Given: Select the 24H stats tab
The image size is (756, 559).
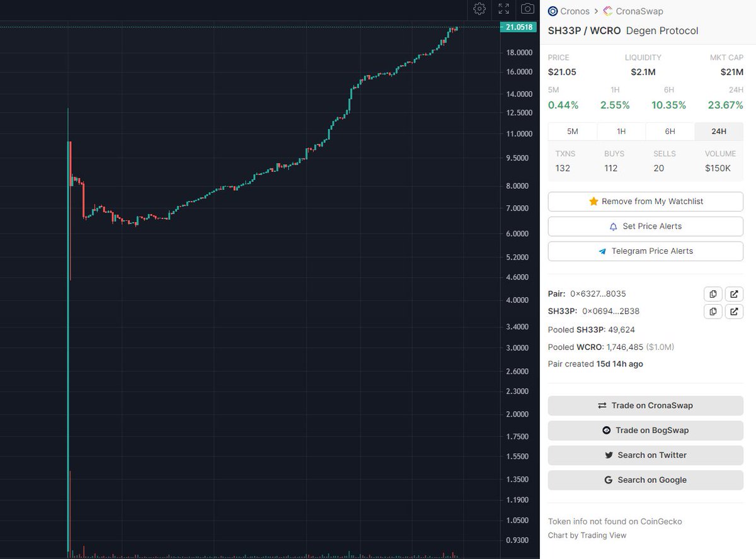Looking at the screenshot, I should pyautogui.click(x=719, y=131).
